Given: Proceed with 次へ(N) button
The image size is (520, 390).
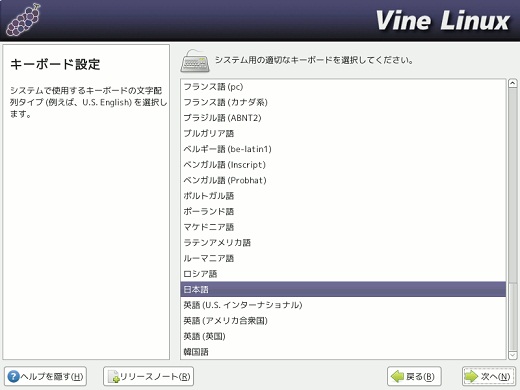Looking at the screenshot, I should click(x=488, y=376).
